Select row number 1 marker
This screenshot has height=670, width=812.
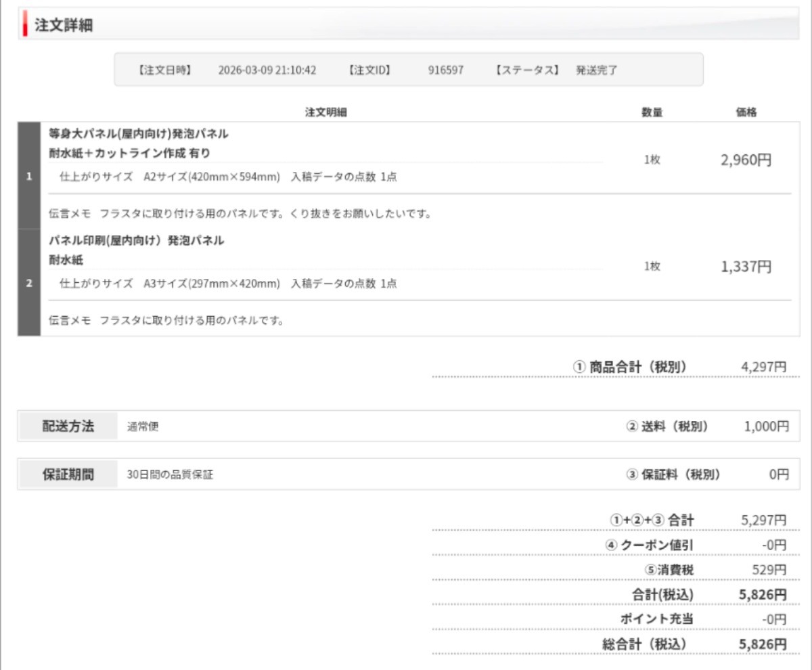click(x=29, y=177)
